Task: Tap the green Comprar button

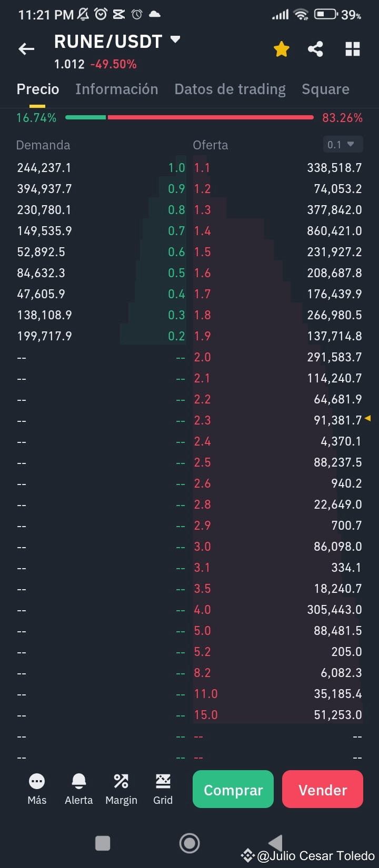Action: coord(233,789)
